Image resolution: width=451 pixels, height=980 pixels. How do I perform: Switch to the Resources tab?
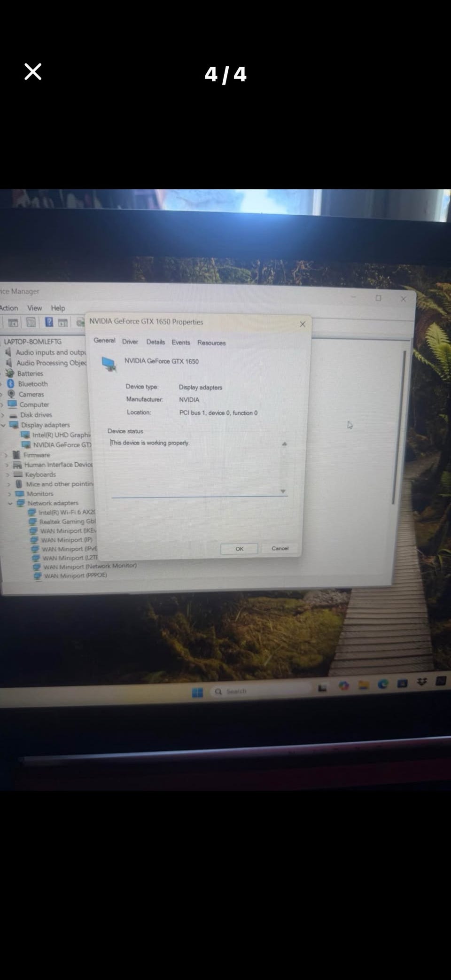click(211, 343)
